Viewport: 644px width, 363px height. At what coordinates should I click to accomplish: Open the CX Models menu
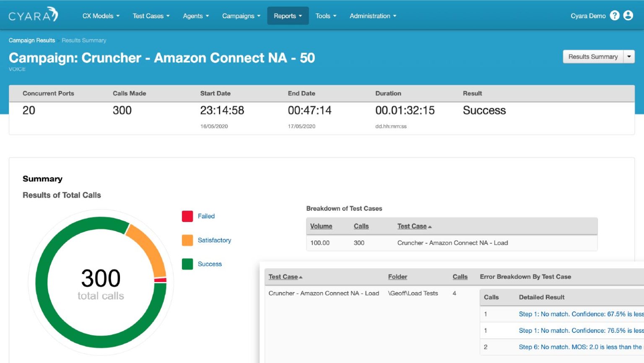tap(101, 16)
